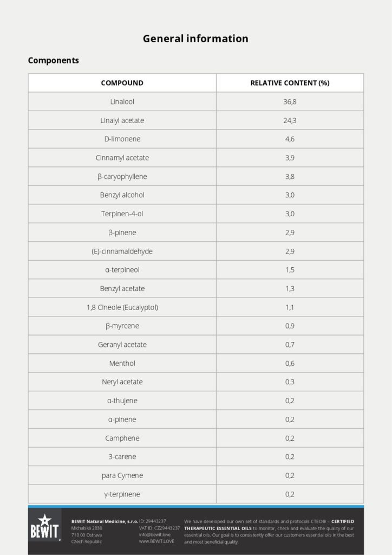Select the General information heading
Viewport: 392px width, 555px height.
point(195,38)
